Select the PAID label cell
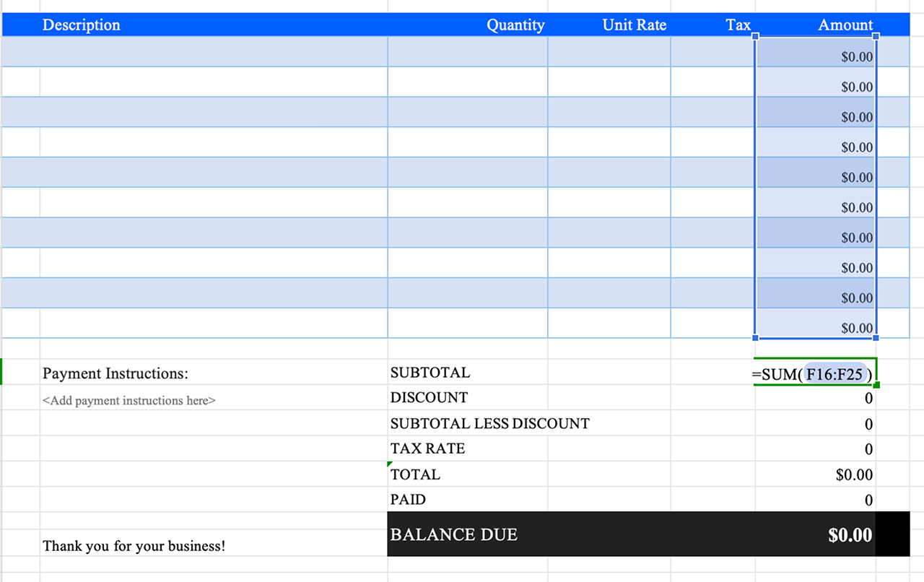The width and height of the screenshot is (924, 582). point(408,499)
